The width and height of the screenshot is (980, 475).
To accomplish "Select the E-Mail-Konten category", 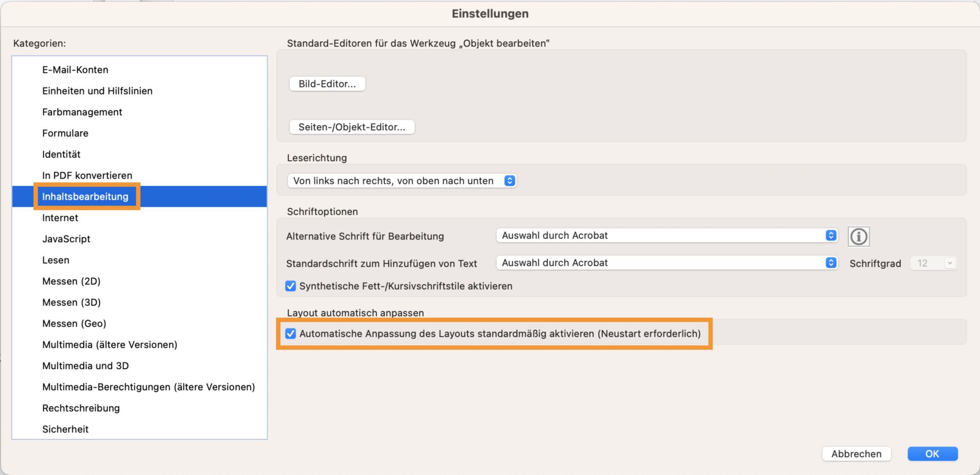I will coord(75,69).
